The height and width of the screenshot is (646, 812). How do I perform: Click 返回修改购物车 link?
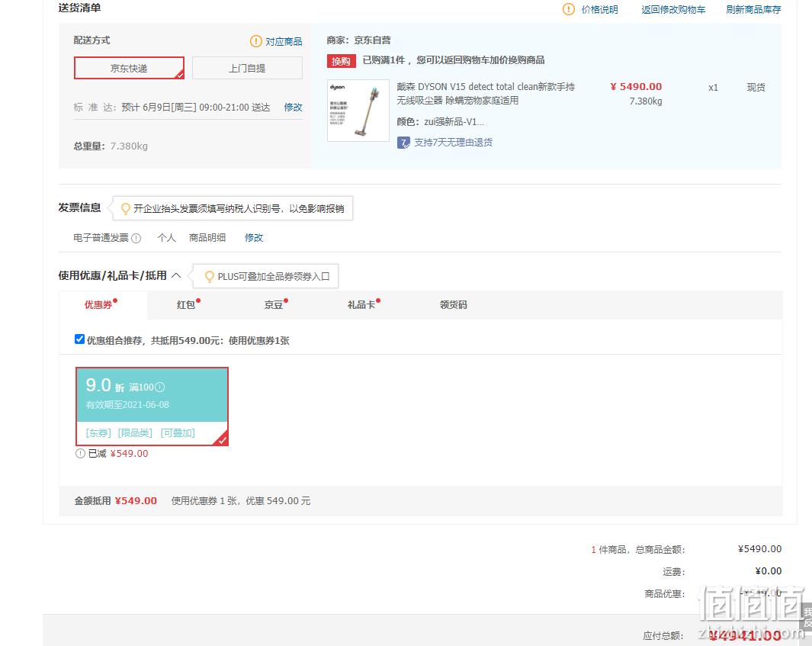(x=673, y=9)
